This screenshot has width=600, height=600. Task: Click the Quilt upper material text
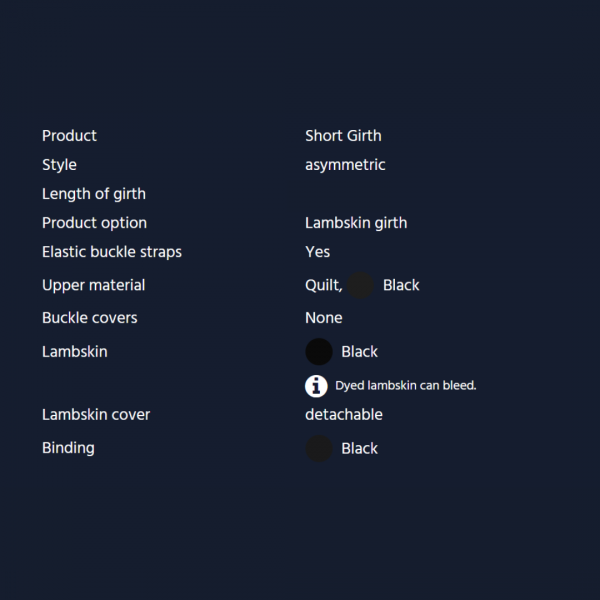[x=324, y=285]
